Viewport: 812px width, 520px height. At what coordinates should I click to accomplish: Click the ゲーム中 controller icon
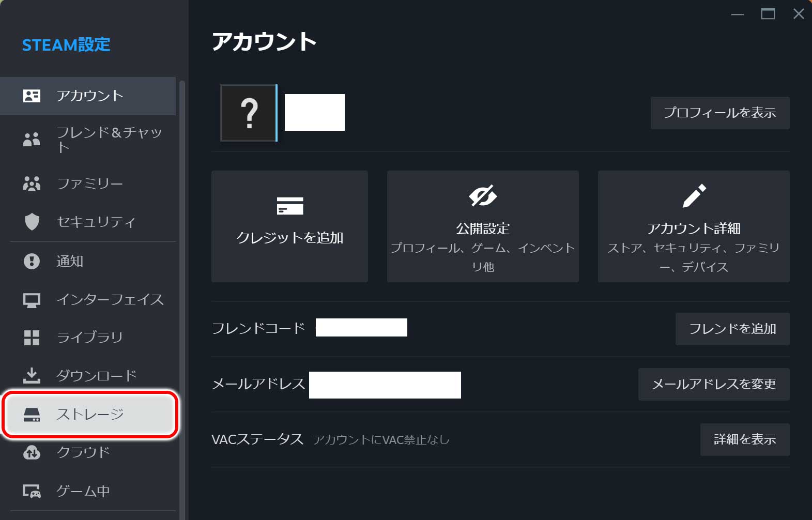pos(32,491)
